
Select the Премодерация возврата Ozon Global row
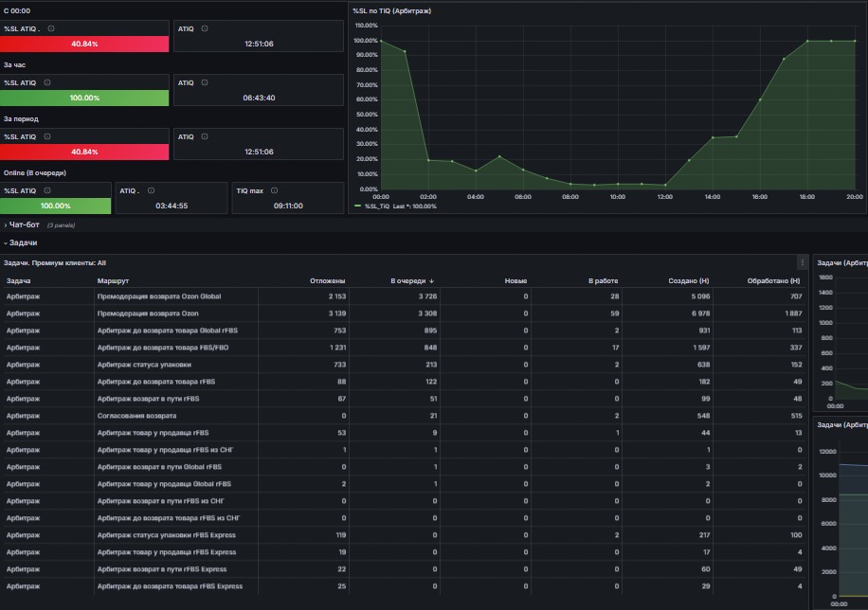404,296
